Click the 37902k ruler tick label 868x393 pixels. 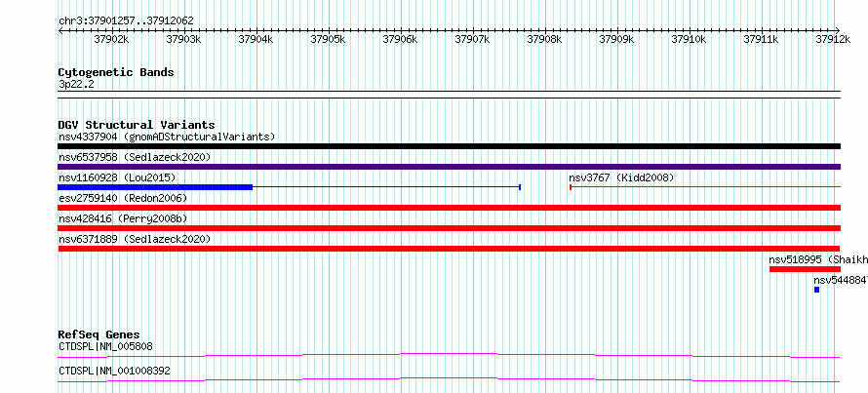(112, 39)
